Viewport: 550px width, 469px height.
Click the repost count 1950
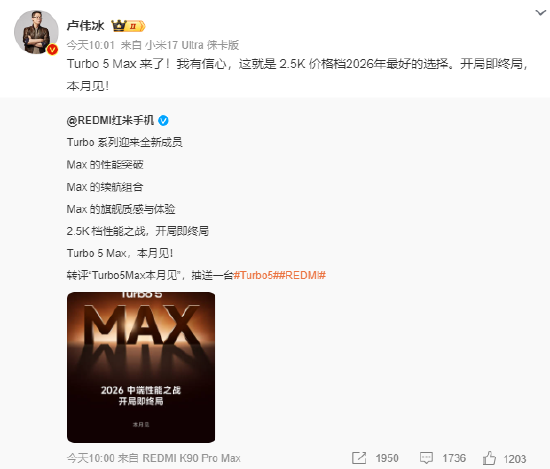(387, 458)
